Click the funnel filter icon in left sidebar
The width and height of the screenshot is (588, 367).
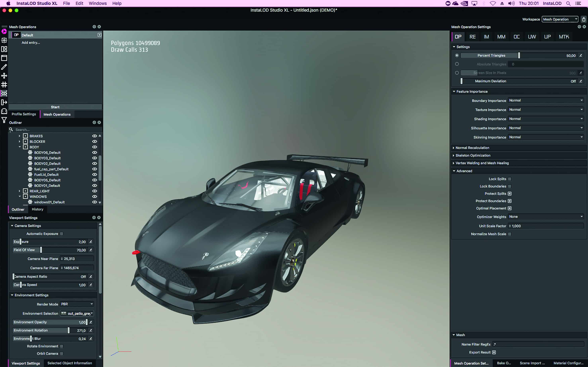point(4,120)
